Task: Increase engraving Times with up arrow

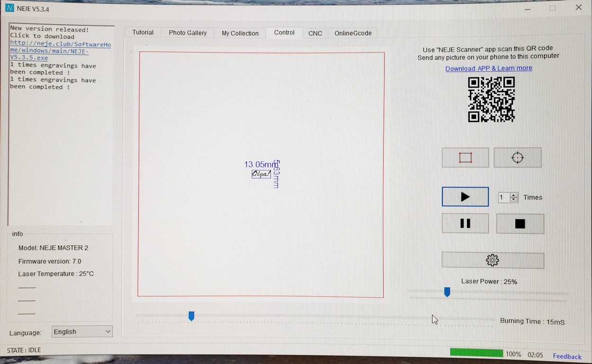Action: point(514,195)
